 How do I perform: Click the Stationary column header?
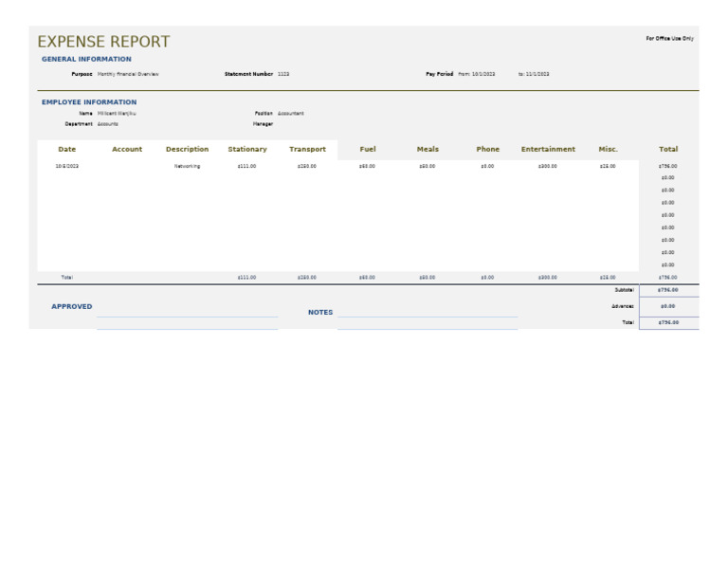click(x=247, y=149)
